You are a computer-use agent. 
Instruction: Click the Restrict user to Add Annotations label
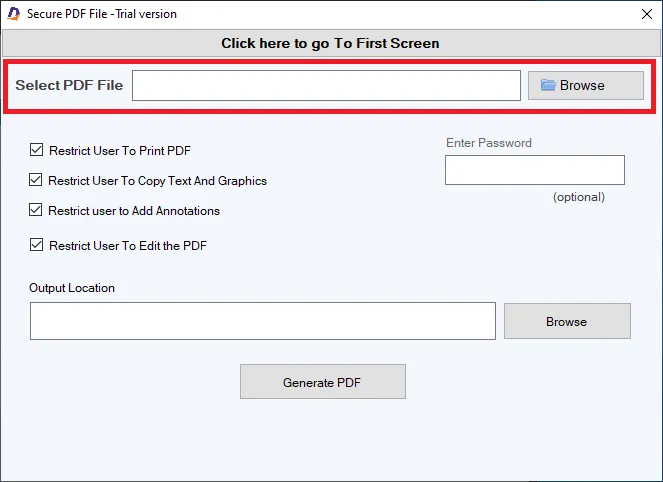(134, 211)
